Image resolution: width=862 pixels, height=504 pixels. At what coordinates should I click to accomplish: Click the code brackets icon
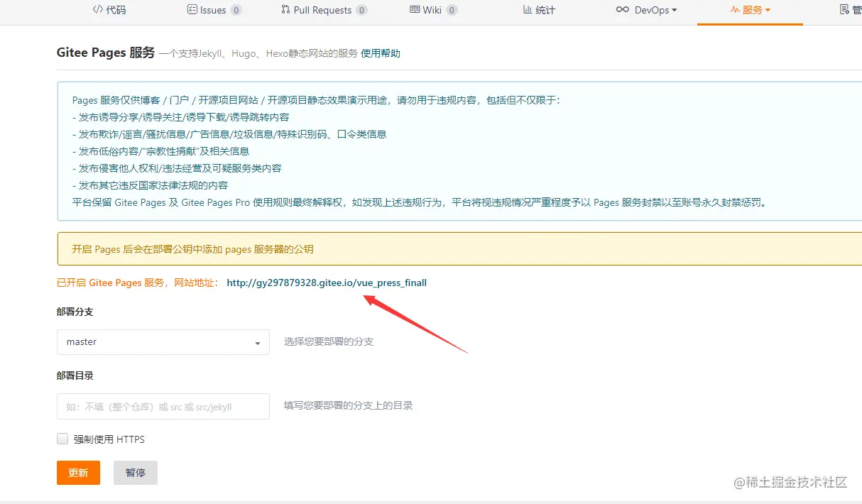click(x=98, y=10)
